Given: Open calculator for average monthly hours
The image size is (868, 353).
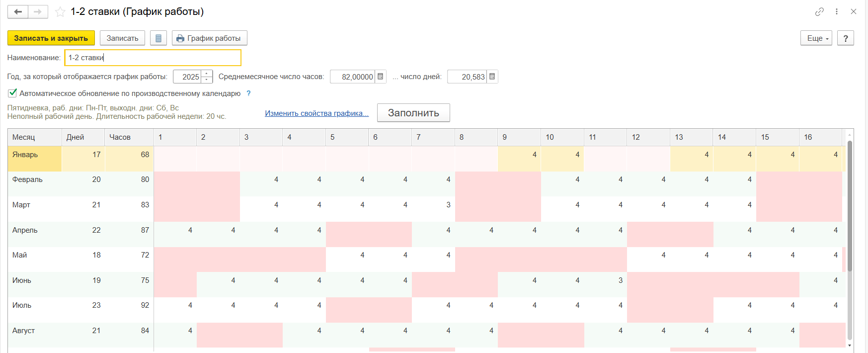Looking at the screenshot, I should (x=381, y=77).
